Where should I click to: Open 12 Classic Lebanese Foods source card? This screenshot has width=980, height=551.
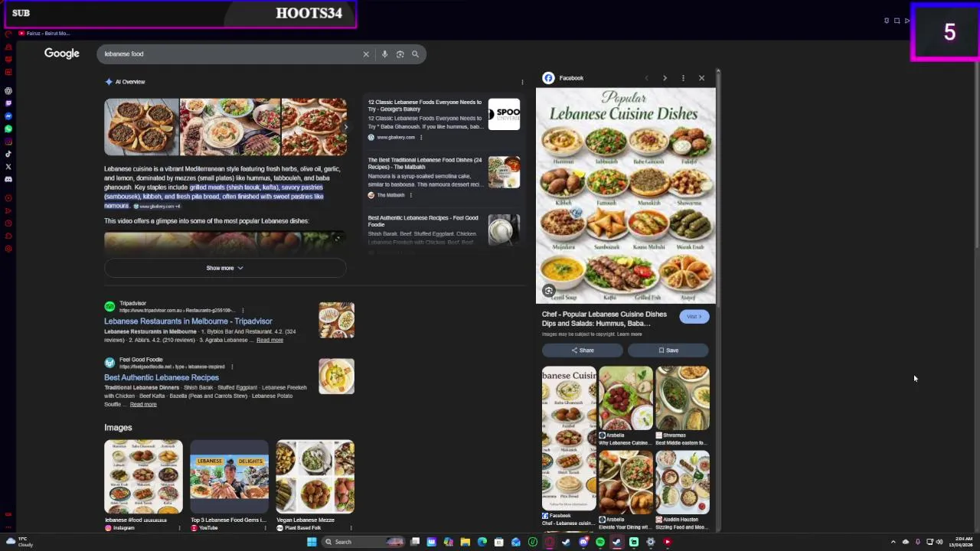[443, 120]
